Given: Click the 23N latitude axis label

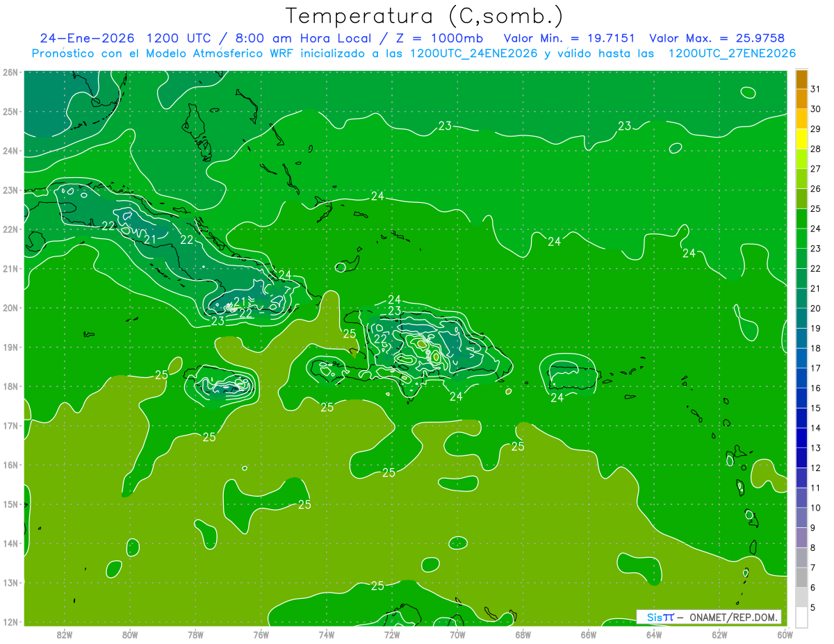Looking at the screenshot, I should click(x=10, y=190).
